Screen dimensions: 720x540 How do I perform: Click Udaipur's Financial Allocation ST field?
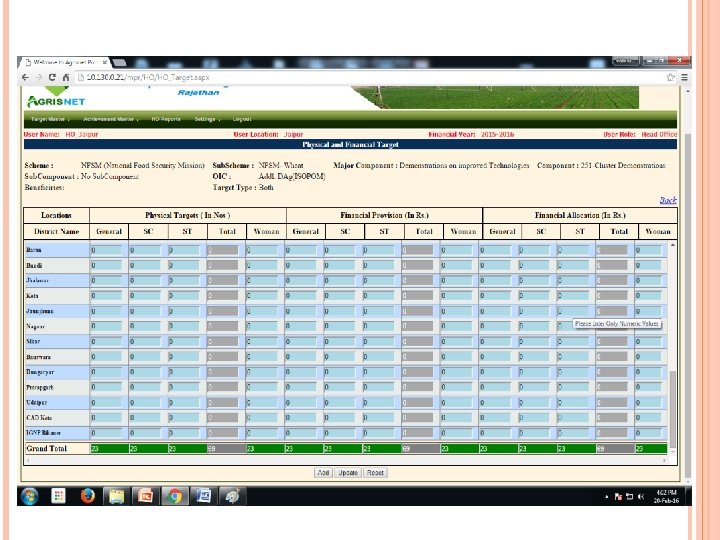pos(573,402)
